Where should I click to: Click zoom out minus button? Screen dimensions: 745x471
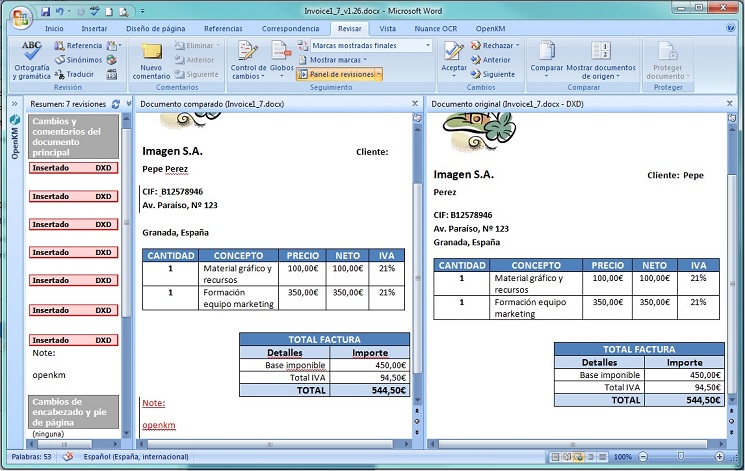pos(642,457)
